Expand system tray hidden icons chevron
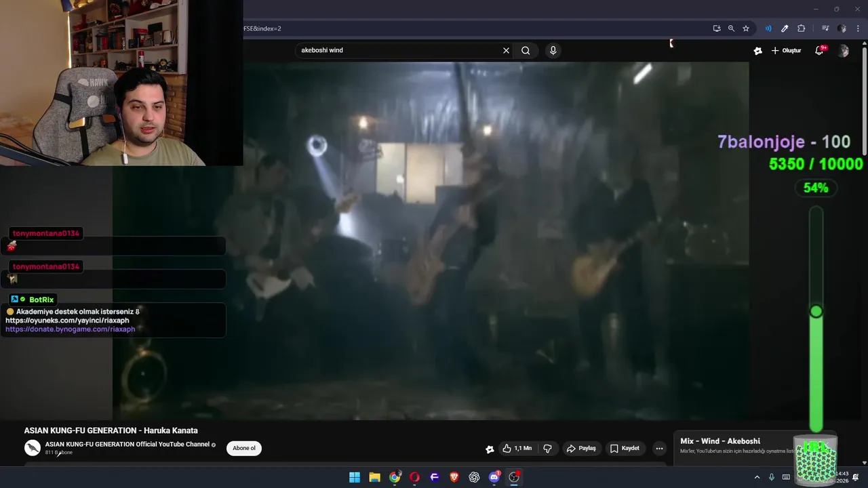Viewport: 868px width, 488px height. (757, 477)
